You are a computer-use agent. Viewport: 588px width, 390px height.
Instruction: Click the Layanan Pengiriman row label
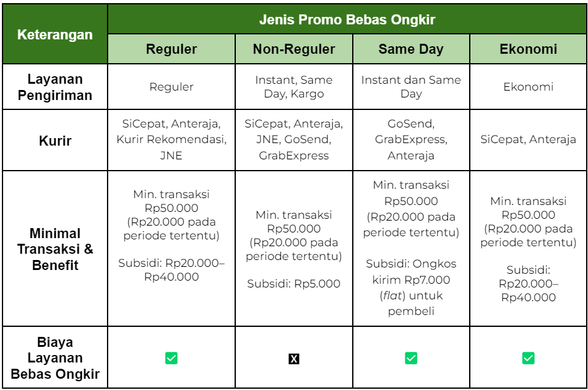(55, 87)
